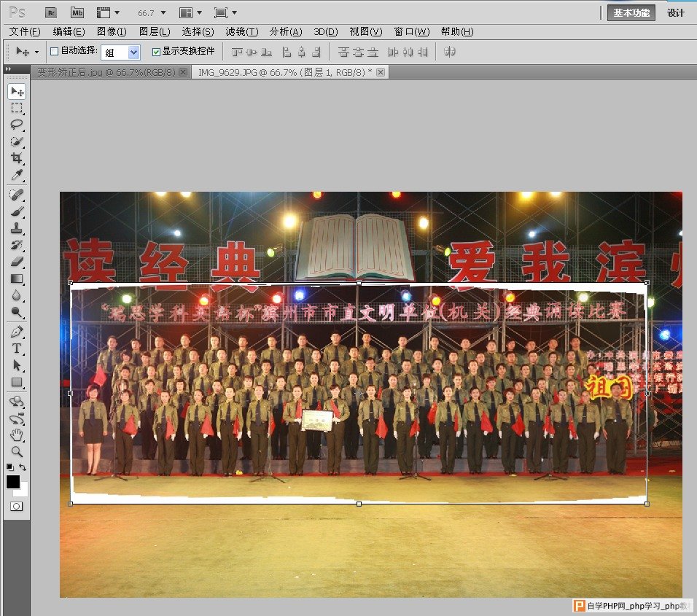Select the Dodge tool
The height and width of the screenshot is (616, 697).
click(x=17, y=313)
